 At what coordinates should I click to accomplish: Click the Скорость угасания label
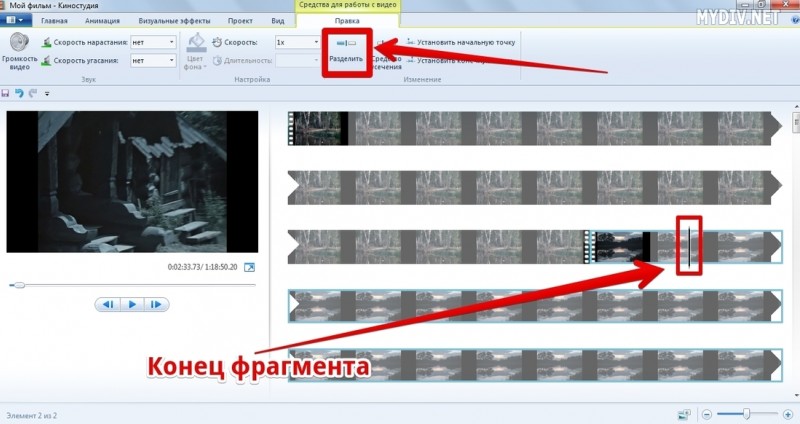click(x=86, y=60)
